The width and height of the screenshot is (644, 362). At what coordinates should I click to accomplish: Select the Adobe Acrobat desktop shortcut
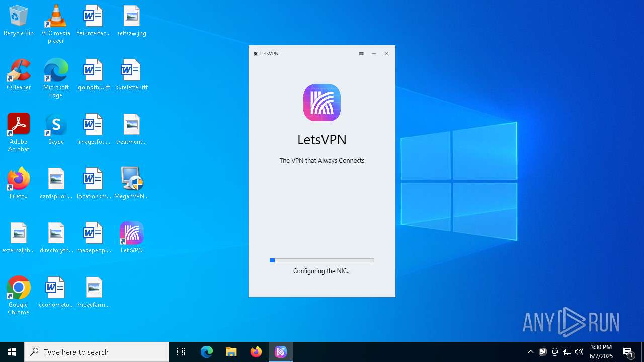coord(19,132)
